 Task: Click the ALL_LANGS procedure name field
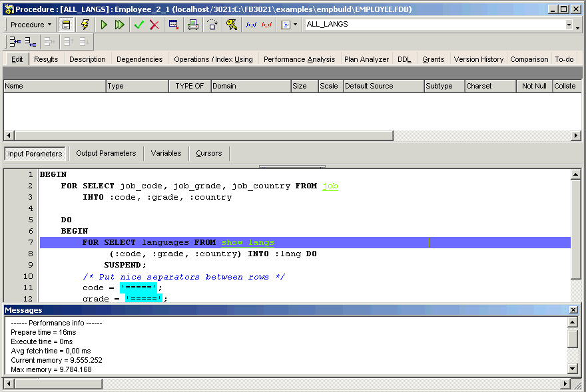435,25
